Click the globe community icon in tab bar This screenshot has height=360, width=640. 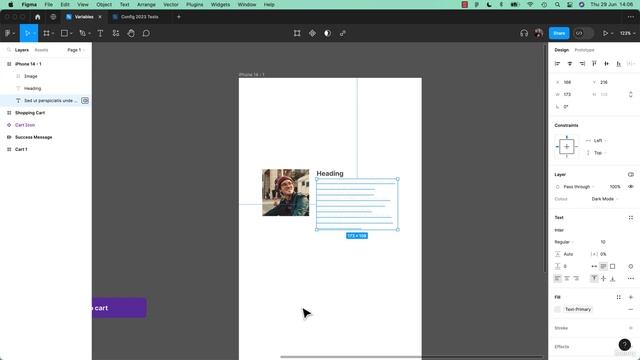coord(53,17)
